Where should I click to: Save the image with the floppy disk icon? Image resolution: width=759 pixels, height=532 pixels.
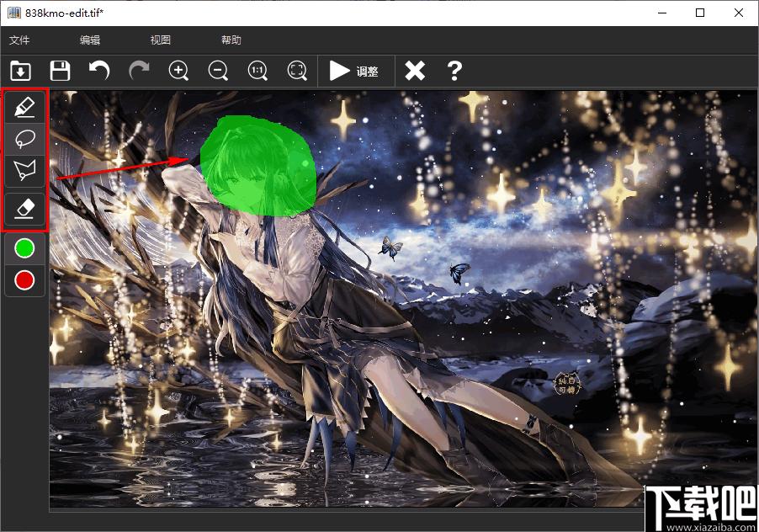coord(60,71)
